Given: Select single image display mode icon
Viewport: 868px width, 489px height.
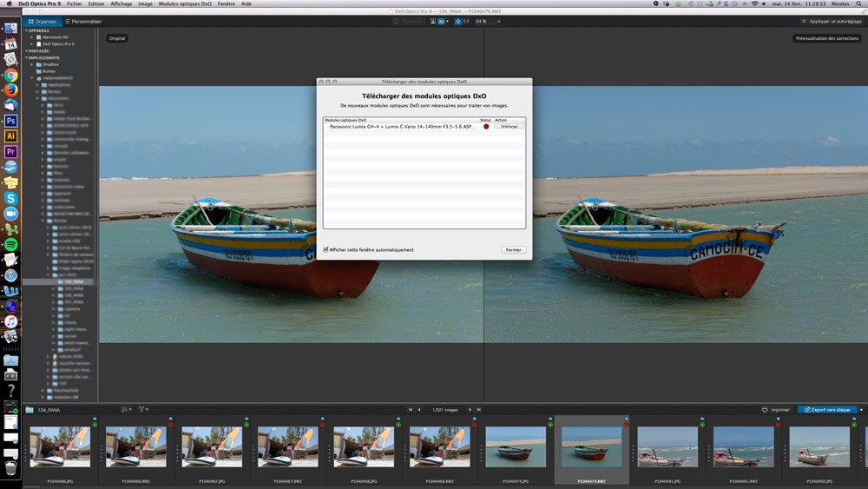Looking at the screenshot, I should click(x=433, y=22).
